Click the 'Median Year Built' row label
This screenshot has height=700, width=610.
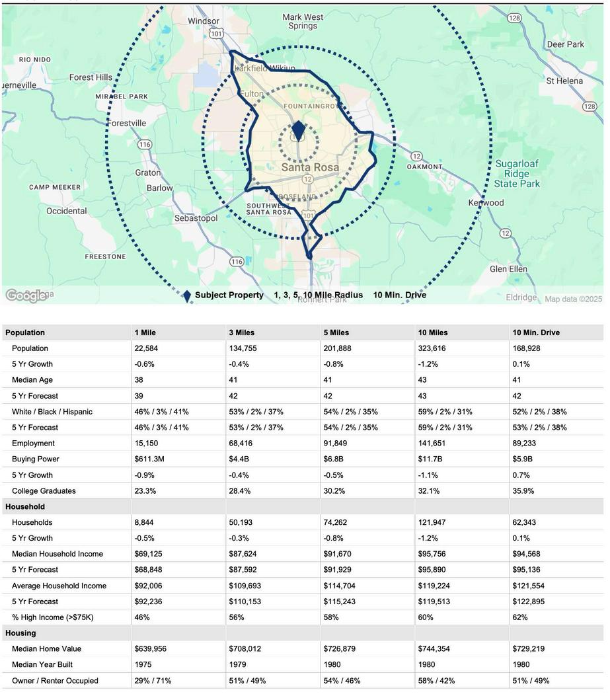pyautogui.click(x=42, y=664)
